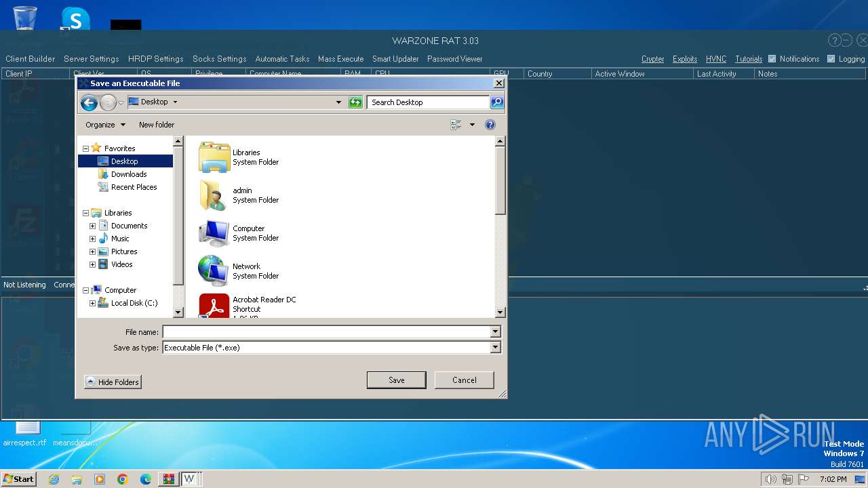
Task: Toggle the Logging checkbox
Action: click(831, 59)
